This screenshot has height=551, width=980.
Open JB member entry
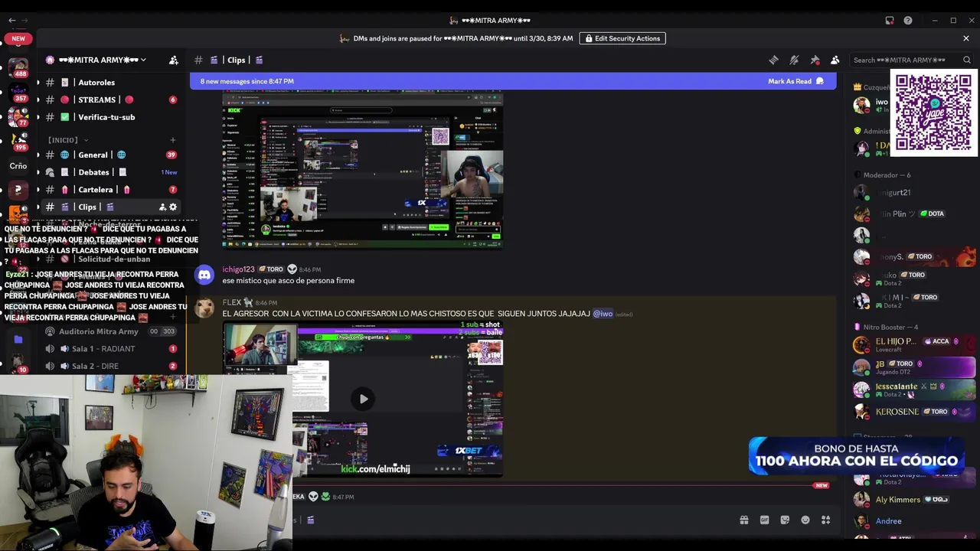pyautogui.click(x=915, y=367)
